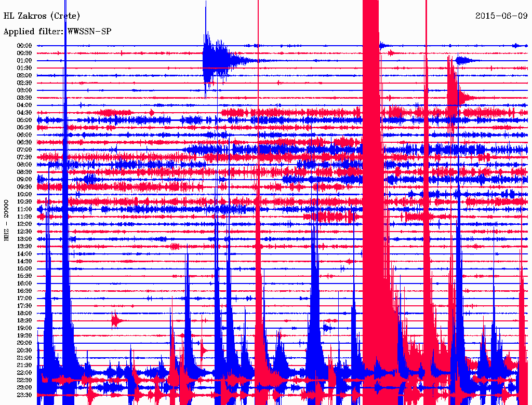Click the 05:00 time label

[x=24, y=120]
